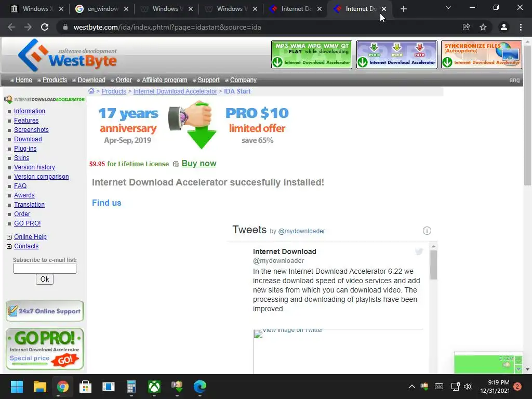
Task: Click the GO PRO! Special price banner
Action: 45,349
